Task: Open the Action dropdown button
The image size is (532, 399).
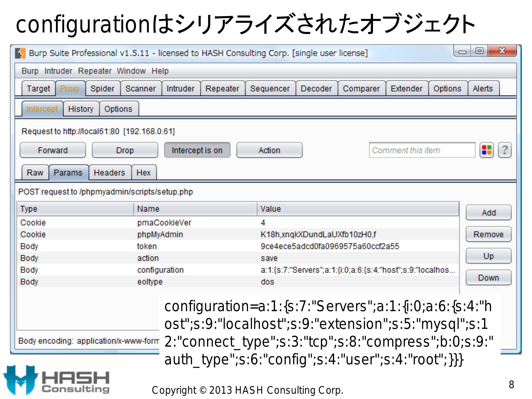Action: click(x=269, y=150)
